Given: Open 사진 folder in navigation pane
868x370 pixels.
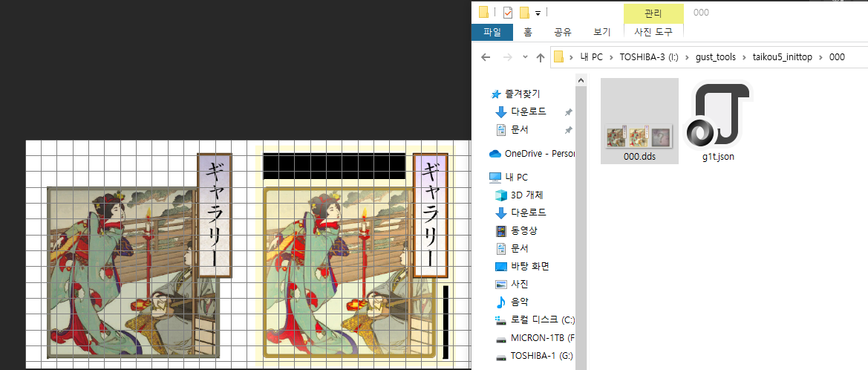Looking at the screenshot, I should tap(519, 284).
